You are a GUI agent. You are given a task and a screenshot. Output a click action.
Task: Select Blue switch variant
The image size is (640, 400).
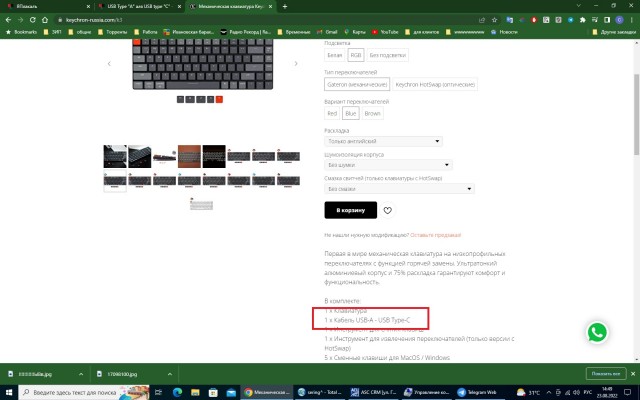(351, 113)
